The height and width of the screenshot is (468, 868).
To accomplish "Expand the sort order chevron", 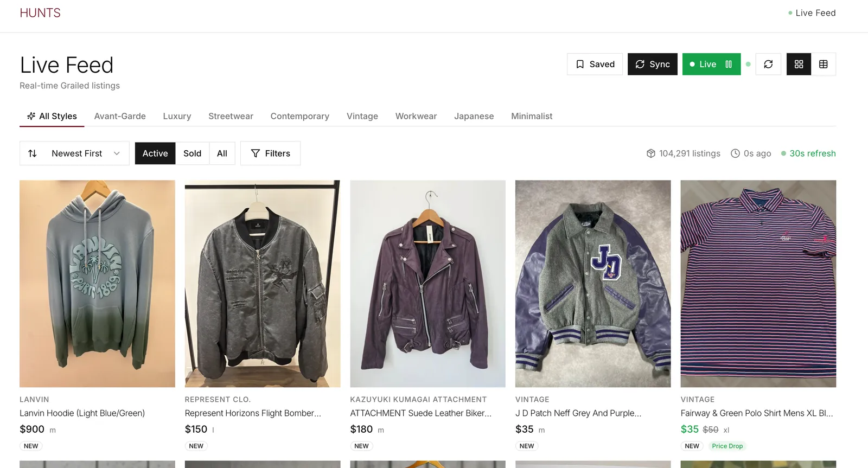I will (x=117, y=153).
